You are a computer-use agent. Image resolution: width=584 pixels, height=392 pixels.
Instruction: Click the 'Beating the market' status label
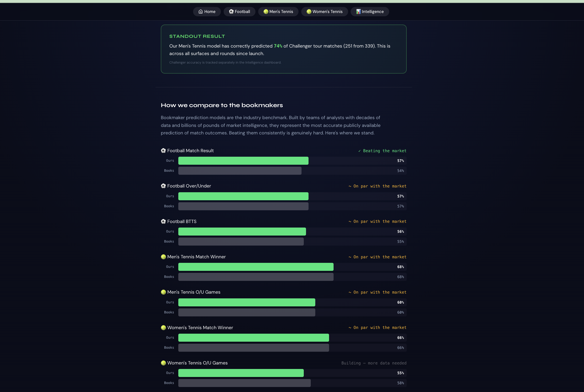[x=382, y=151]
